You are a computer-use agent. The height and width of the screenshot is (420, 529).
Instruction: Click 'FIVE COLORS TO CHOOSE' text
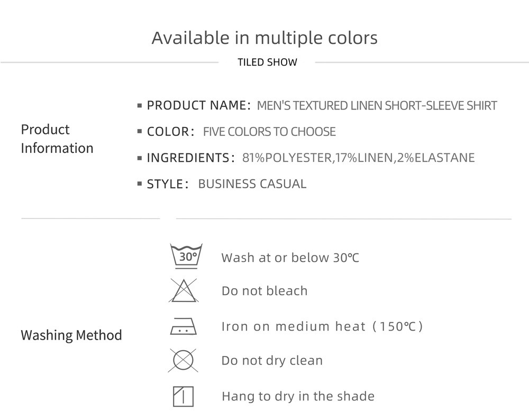[269, 132]
